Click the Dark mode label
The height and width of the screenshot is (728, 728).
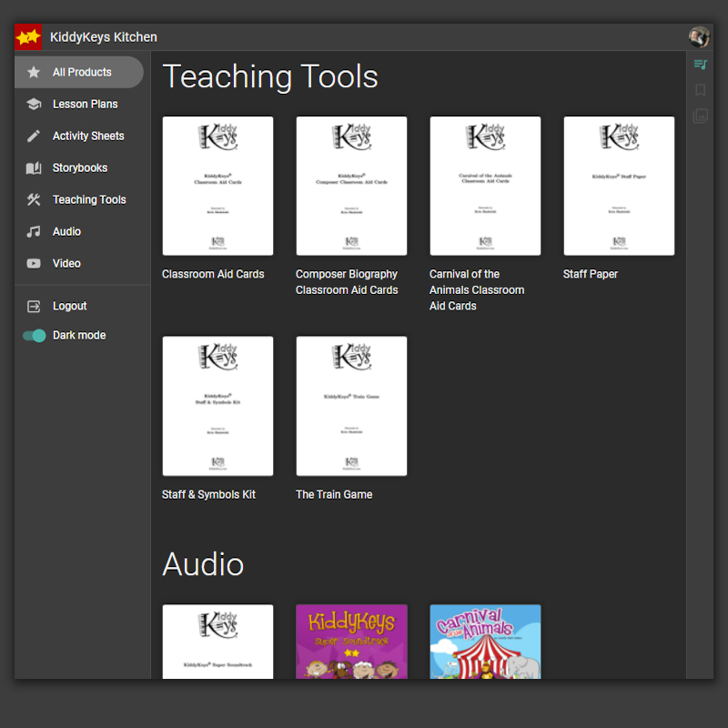click(79, 335)
